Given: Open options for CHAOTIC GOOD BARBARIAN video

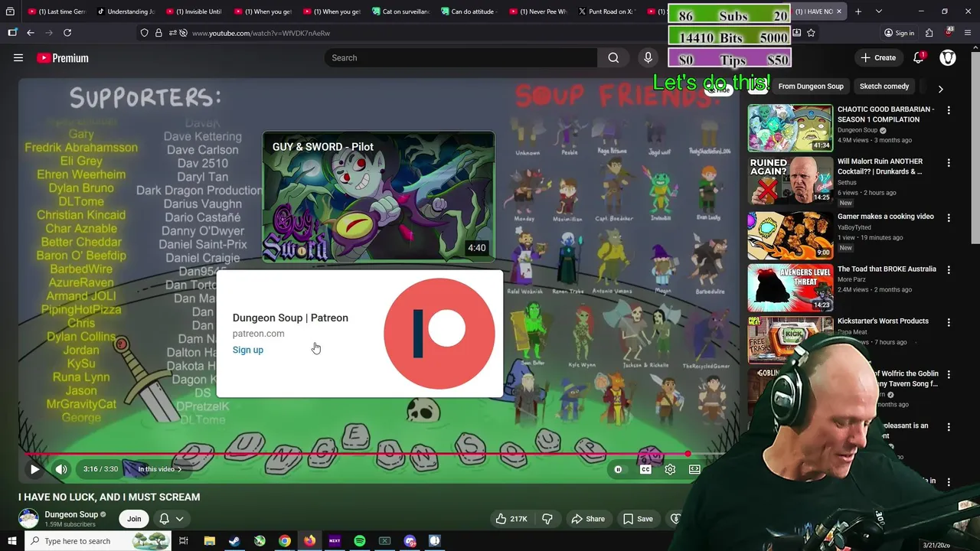Looking at the screenshot, I should coord(949,110).
